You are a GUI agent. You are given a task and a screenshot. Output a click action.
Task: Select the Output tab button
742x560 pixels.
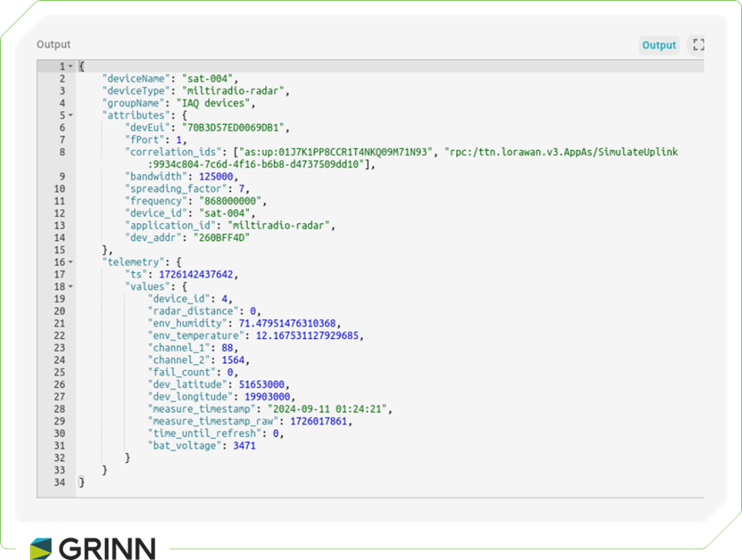click(x=659, y=45)
